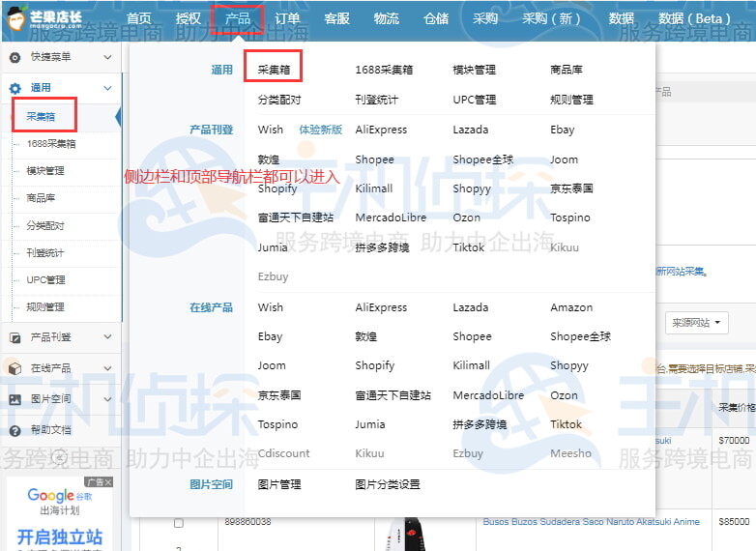Select 刊登统计 in the left sidebar

pos(45,252)
